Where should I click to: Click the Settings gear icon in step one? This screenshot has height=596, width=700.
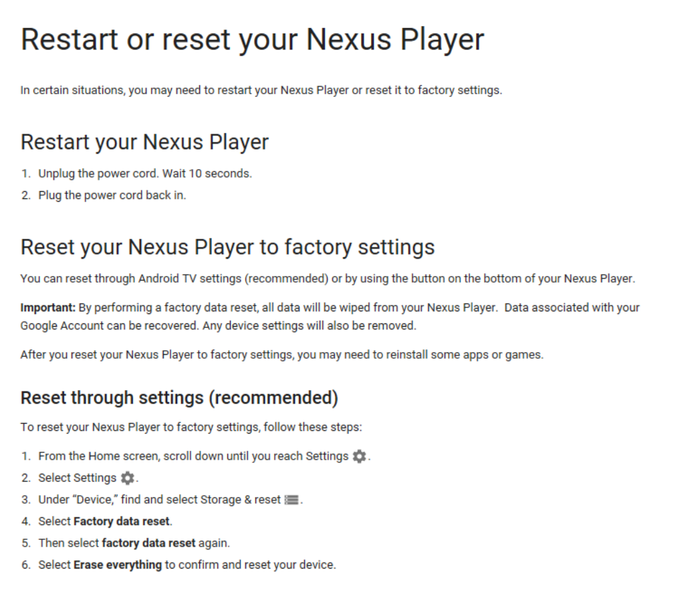[360, 456]
